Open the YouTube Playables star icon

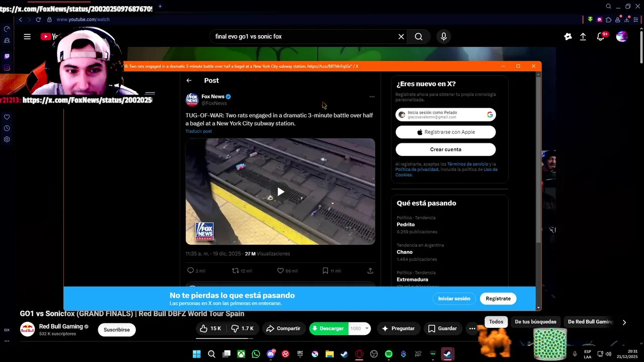[x=568, y=36]
